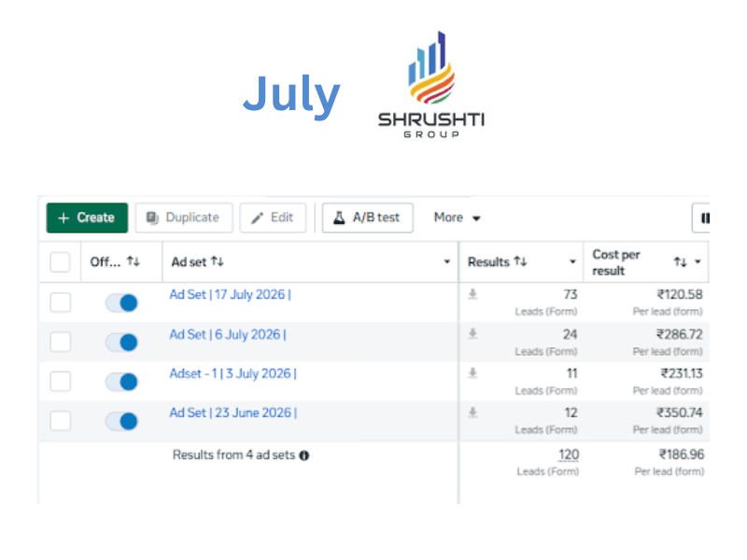Viewport: 747px width, 560px height.
Task: Tick checkbox for Ad Set 23 June 2026
Action: pos(61,421)
